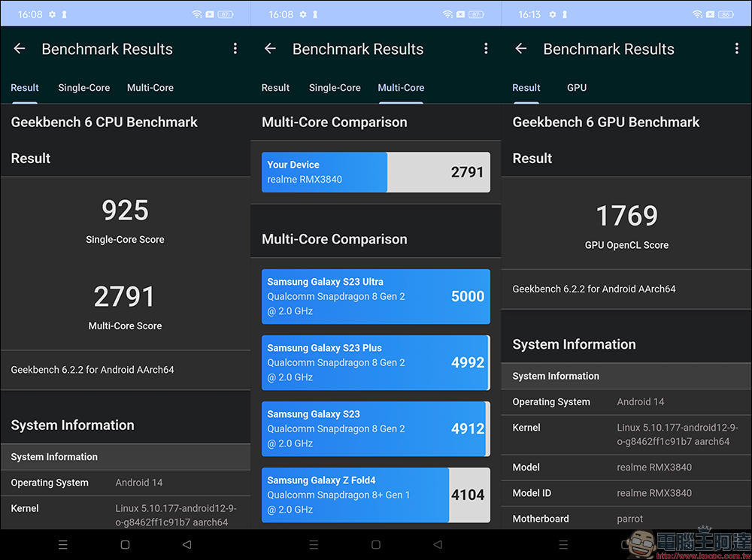Open three-dot overflow menu on GPU screen
Viewport: 752px width, 560px height.
click(x=737, y=48)
